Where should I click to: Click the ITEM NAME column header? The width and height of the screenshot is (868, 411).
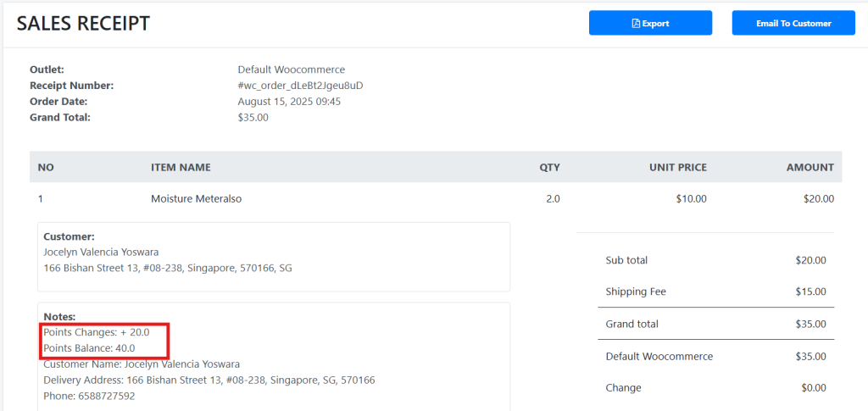coord(181,168)
